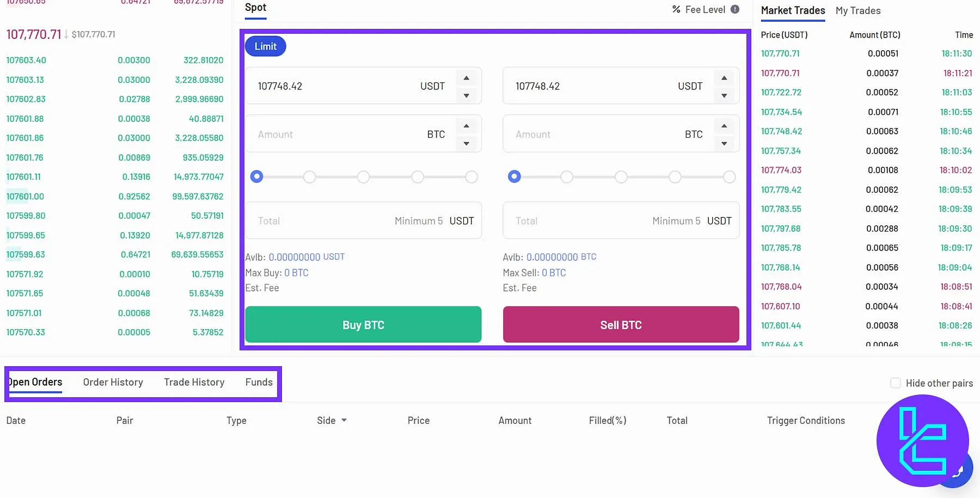
Task: Open the info tooltip beside Fee Level
Action: 734,9
